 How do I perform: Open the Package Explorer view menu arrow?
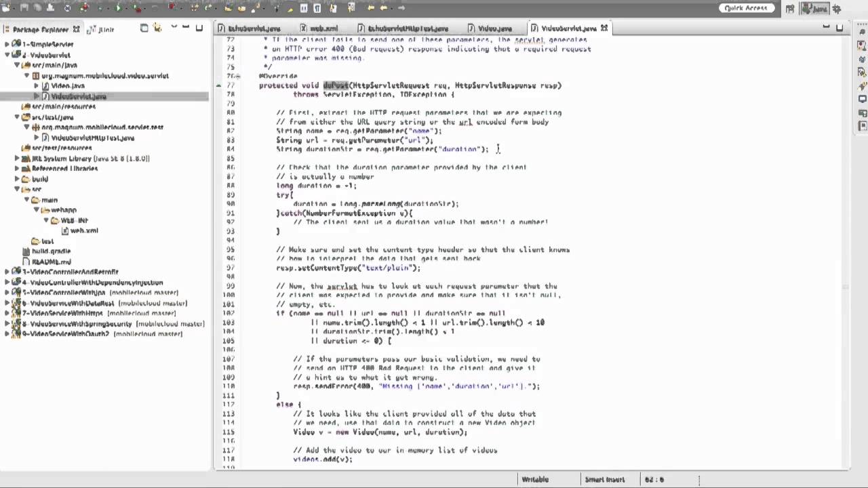174,26
